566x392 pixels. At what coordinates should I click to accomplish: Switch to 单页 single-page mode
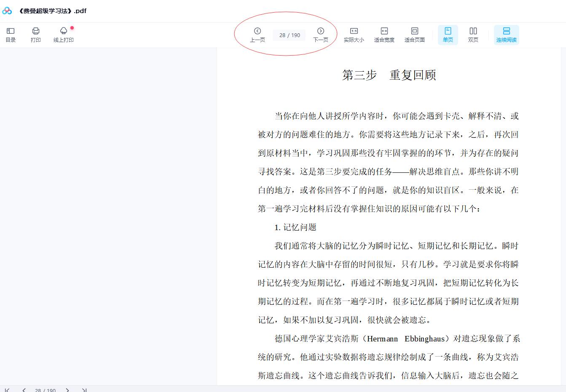[448, 35]
